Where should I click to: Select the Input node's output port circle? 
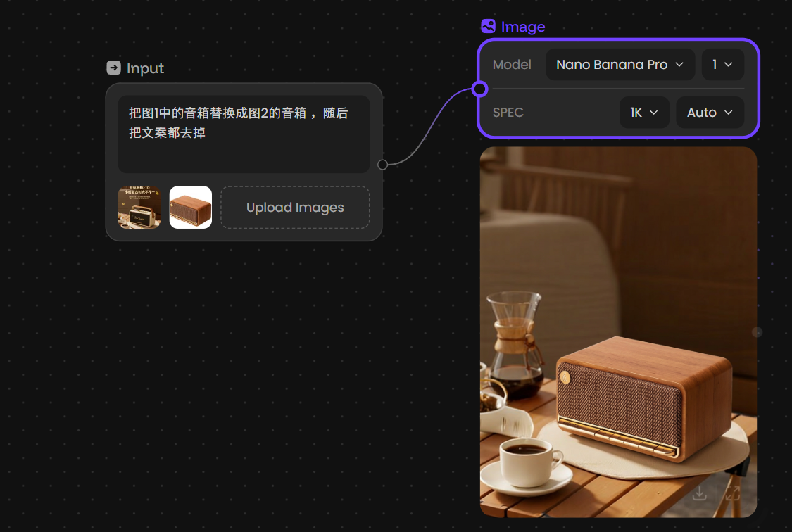tap(382, 164)
